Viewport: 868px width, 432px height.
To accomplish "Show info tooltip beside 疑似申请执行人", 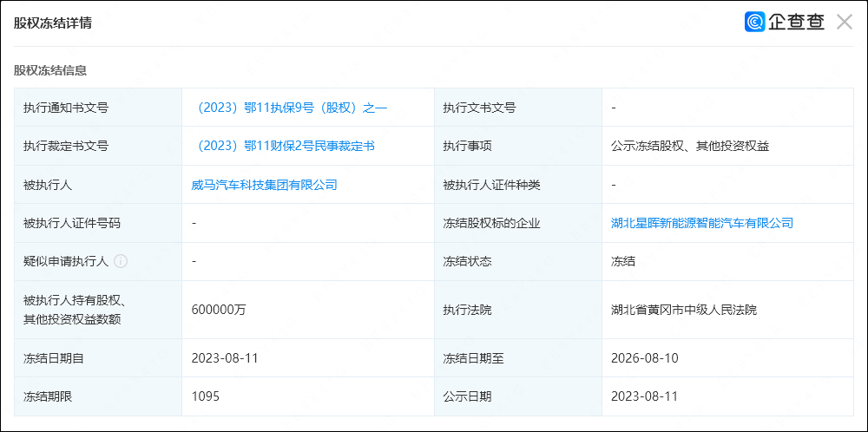I will coord(121,261).
